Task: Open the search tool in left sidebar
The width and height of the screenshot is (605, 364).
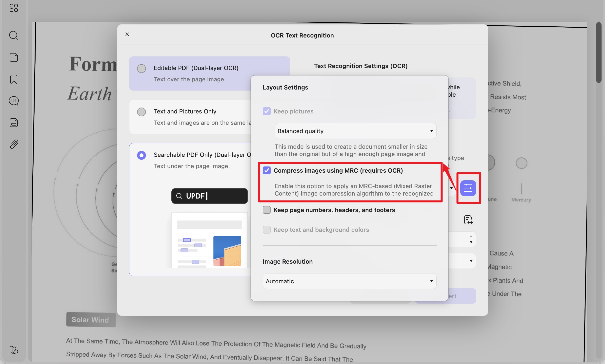Action: tap(14, 36)
